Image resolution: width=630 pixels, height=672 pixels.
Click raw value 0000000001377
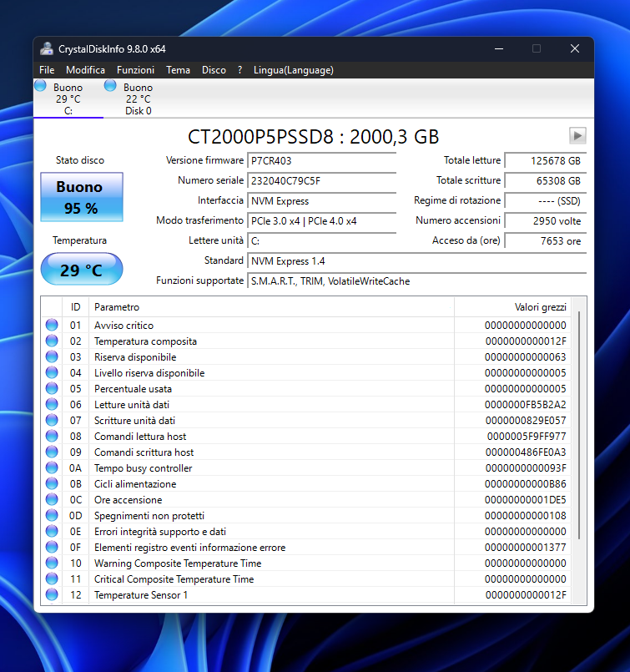pyautogui.click(x=525, y=548)
